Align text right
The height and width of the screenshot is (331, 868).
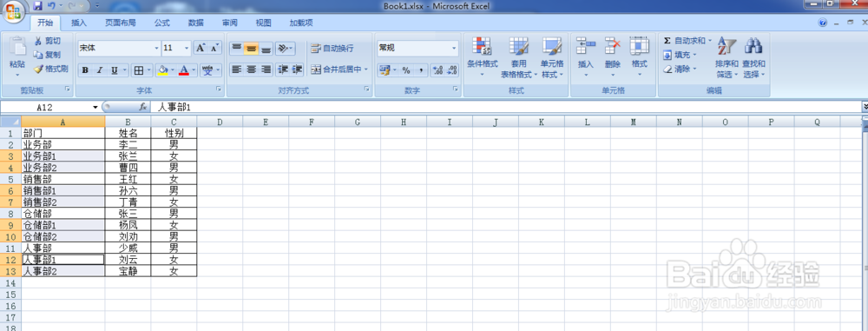click(266, 70)
